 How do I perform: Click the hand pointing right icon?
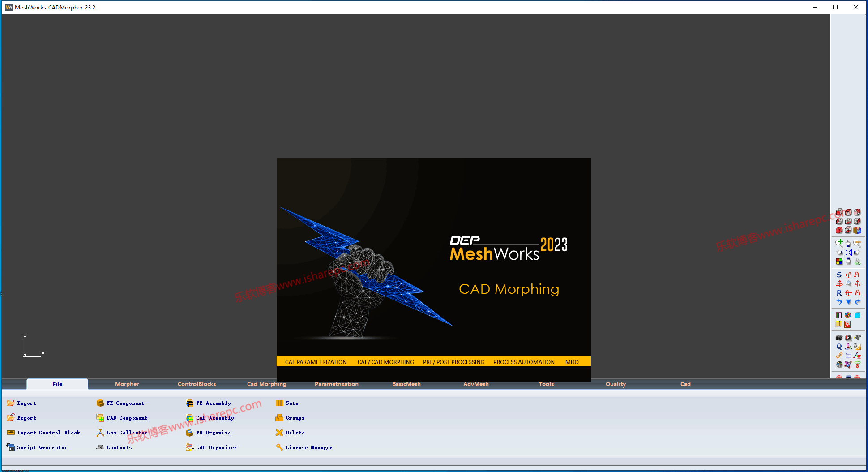pyautogui.click(x=857, y=253)
